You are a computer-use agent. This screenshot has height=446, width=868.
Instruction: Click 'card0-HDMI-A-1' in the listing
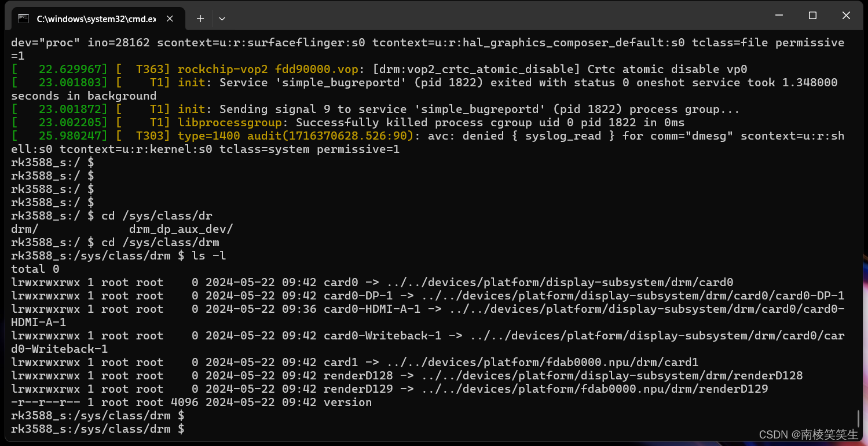coord(372,309)
